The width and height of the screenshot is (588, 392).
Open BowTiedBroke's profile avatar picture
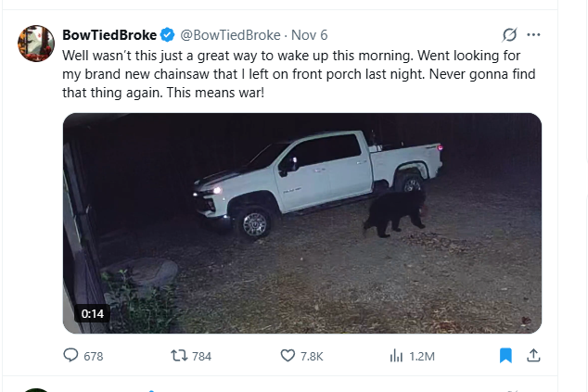pos(36,44)
